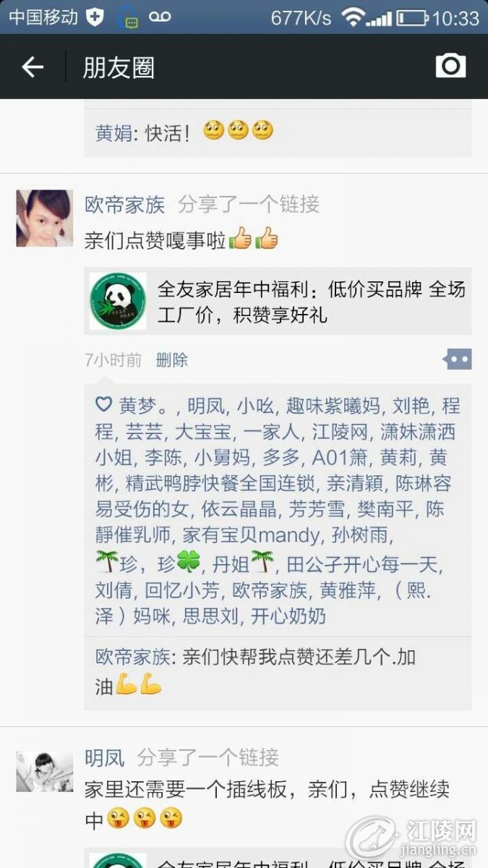Tap the back arrow icon
Image resolution: width=488 pixels, height=868 pixels.
pyautogui.click(x=33, y=67)
